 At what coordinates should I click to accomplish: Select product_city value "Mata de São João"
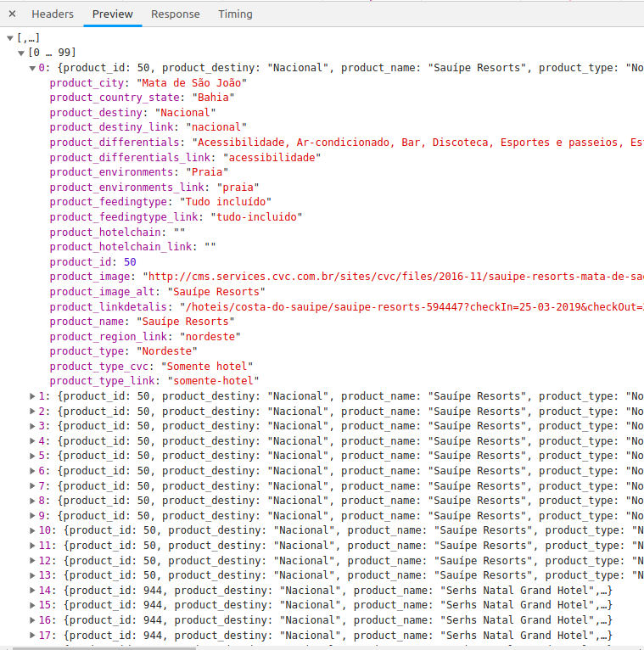tap(192, 83)
